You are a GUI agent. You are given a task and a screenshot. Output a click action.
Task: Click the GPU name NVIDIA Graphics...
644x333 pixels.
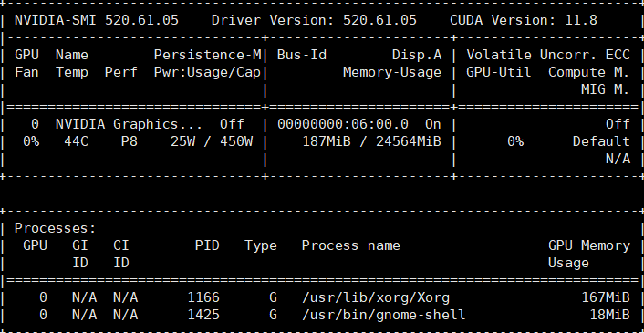point(129,124)
